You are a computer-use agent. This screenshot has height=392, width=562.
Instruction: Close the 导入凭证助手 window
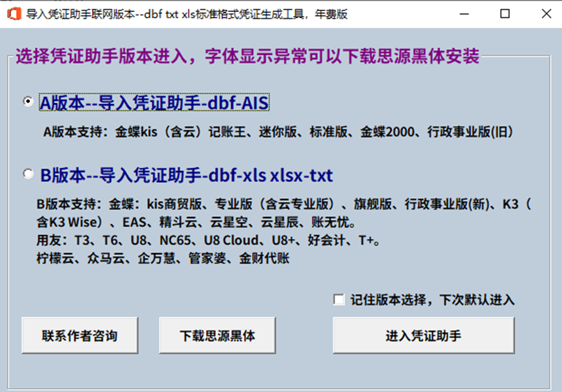pos(546,14)
